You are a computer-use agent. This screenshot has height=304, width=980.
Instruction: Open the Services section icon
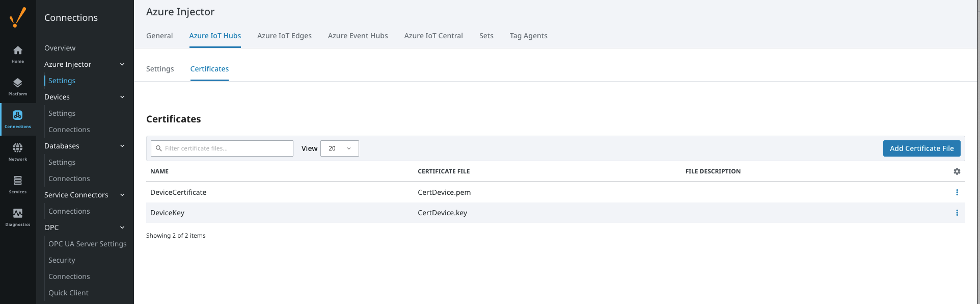[18, 184]
